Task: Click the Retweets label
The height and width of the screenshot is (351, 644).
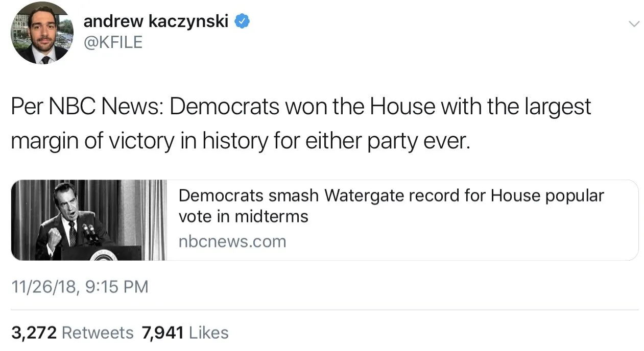Action: 98,333
